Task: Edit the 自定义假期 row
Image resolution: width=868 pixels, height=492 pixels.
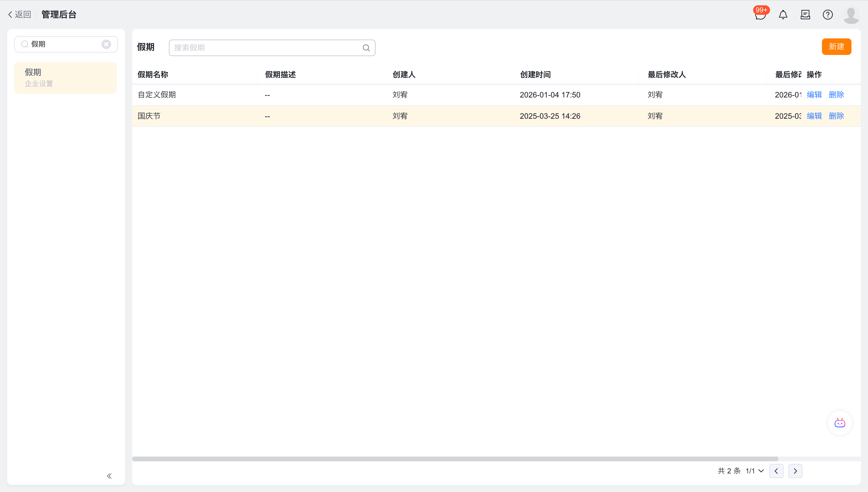Action: [814, 95]
